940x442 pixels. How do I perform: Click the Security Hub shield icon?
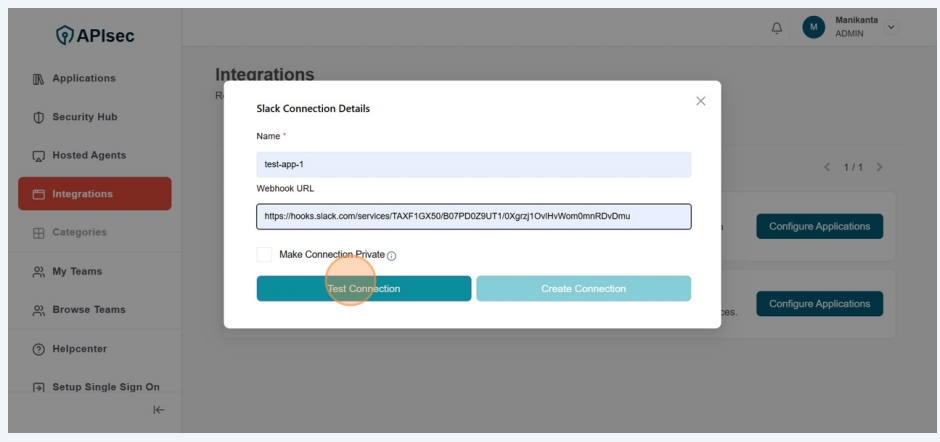pyautogui.click(x=35, y=117)
